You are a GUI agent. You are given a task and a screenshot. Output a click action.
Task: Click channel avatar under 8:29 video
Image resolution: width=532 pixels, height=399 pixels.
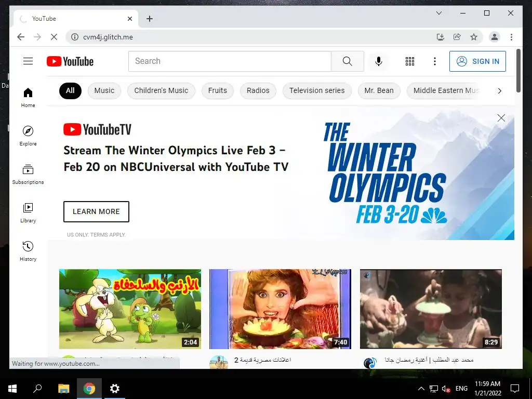[370, 363]
